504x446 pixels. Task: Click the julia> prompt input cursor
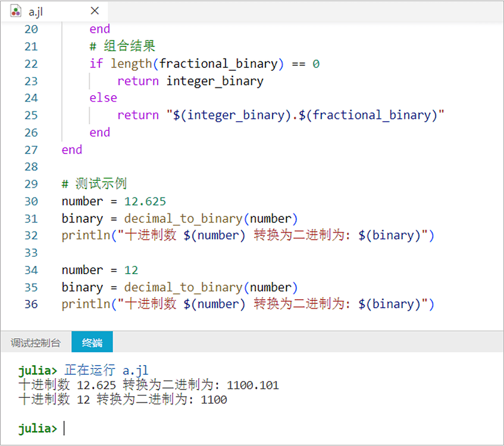[x=64, y=428]
